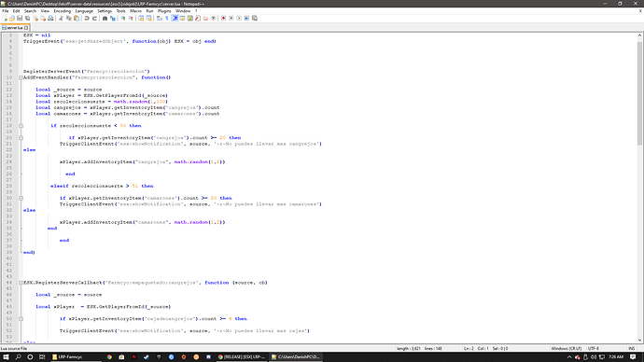Image resolution: width=644 pixels, height=362 pixels.
Task: Click the Redo toolbar icon
Action: click(x=94, y=18)
